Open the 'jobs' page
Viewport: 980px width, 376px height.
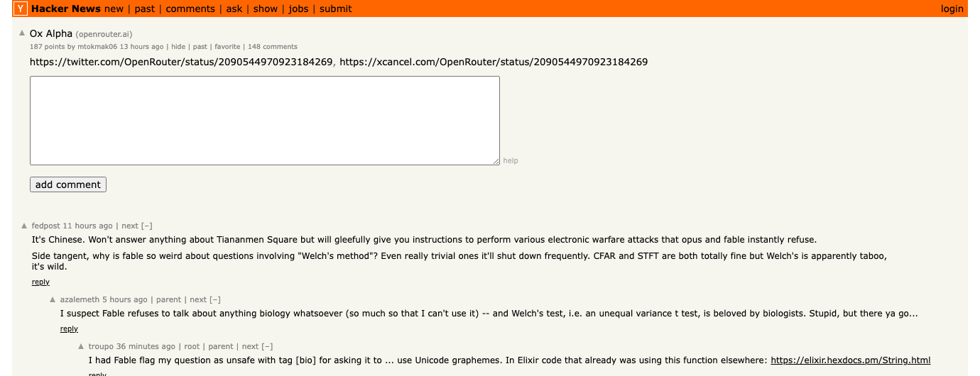tap(298, 9)
